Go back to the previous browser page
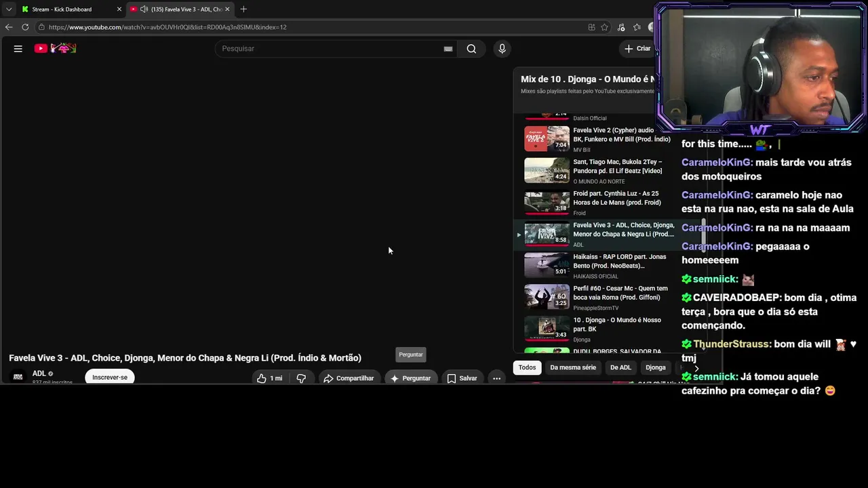The height and width of the screenshot is (488, 868). coord(9,27)
